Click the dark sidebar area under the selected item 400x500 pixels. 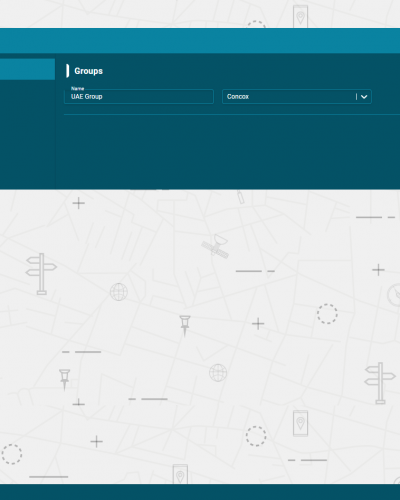pos(27,134)
